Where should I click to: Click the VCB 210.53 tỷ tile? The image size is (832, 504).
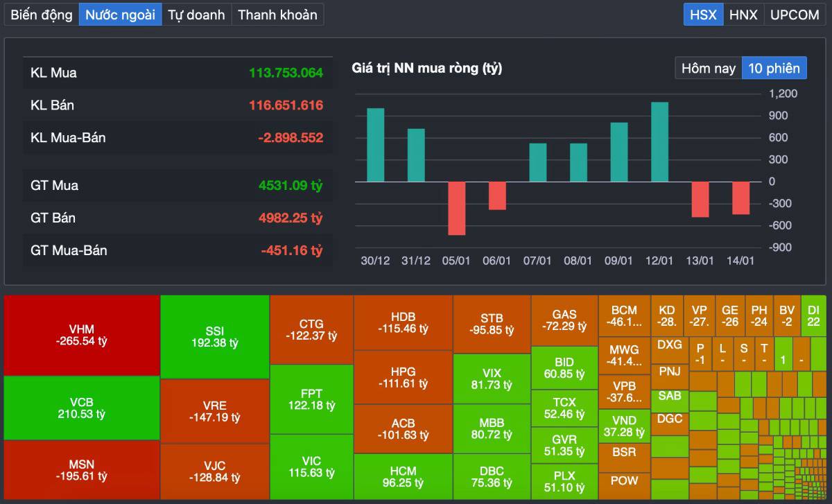(82, 408)
